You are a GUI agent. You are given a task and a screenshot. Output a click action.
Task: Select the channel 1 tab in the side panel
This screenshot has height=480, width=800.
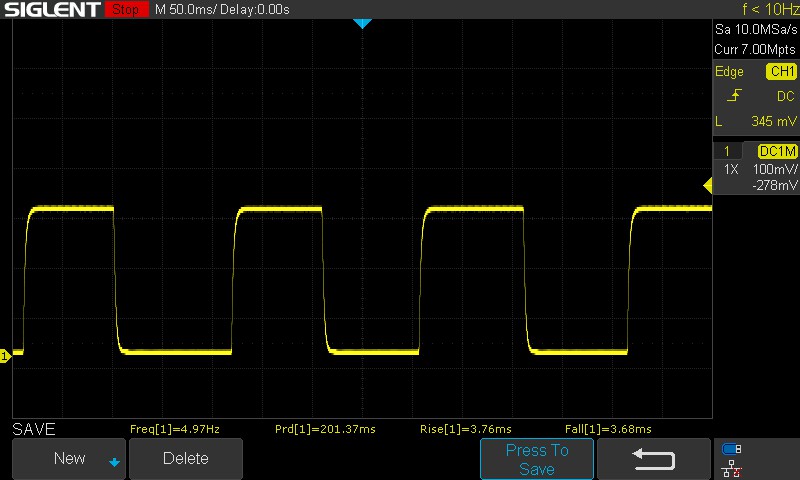pos(727,151)
